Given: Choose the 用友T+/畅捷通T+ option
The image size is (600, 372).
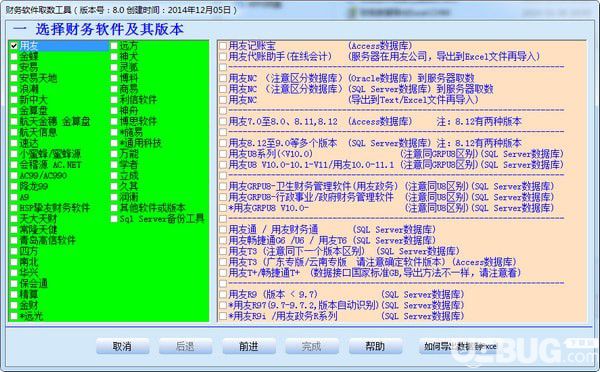Looking at the screenshot, I should [x=223, y=273].
